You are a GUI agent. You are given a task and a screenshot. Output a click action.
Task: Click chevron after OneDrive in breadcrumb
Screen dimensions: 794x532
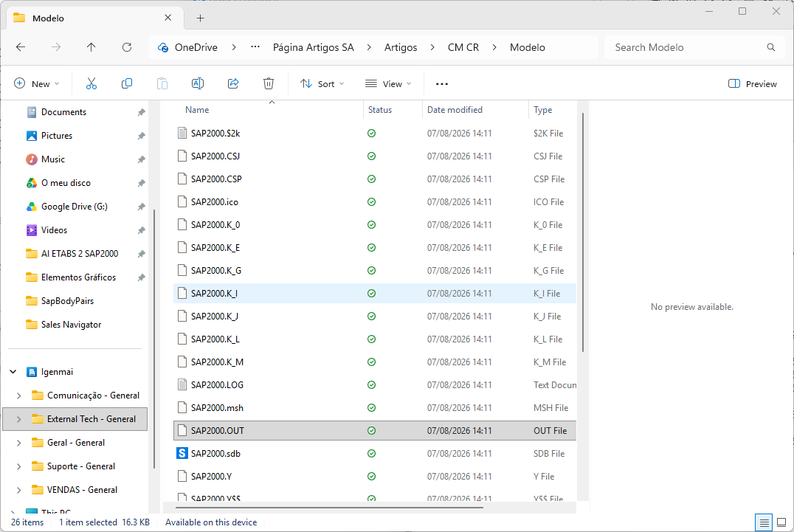(x=234, y=47)
